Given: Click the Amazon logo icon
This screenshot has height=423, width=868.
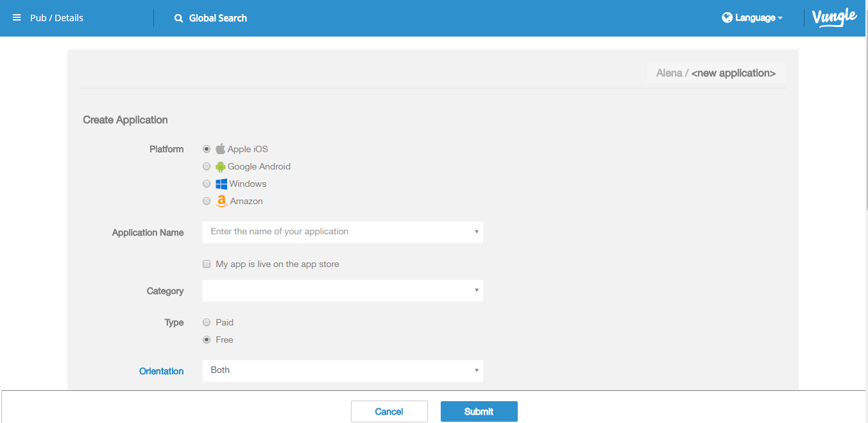Looking at the screenshot, I should tap(222, 201).
